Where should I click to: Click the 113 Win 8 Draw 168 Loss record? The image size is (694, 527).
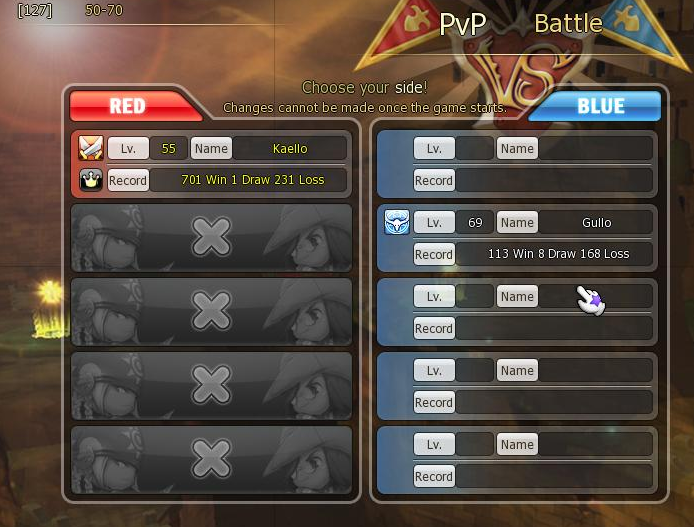[559, 254]
